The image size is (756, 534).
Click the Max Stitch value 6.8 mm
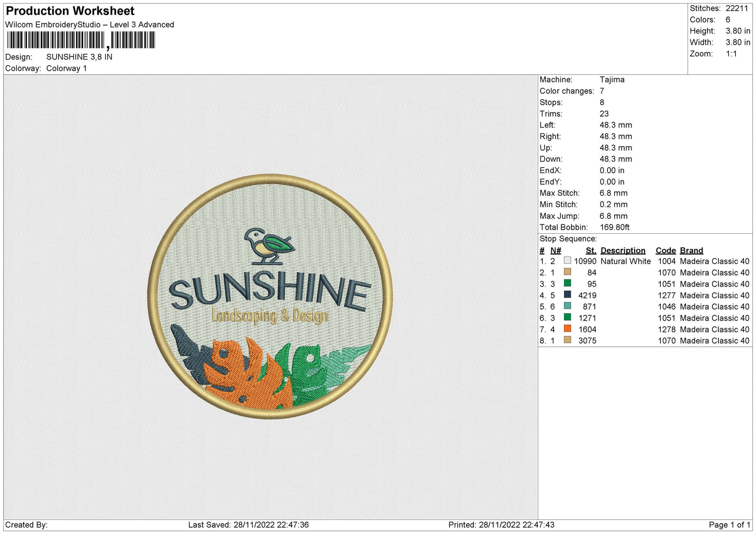pos(613,194)
